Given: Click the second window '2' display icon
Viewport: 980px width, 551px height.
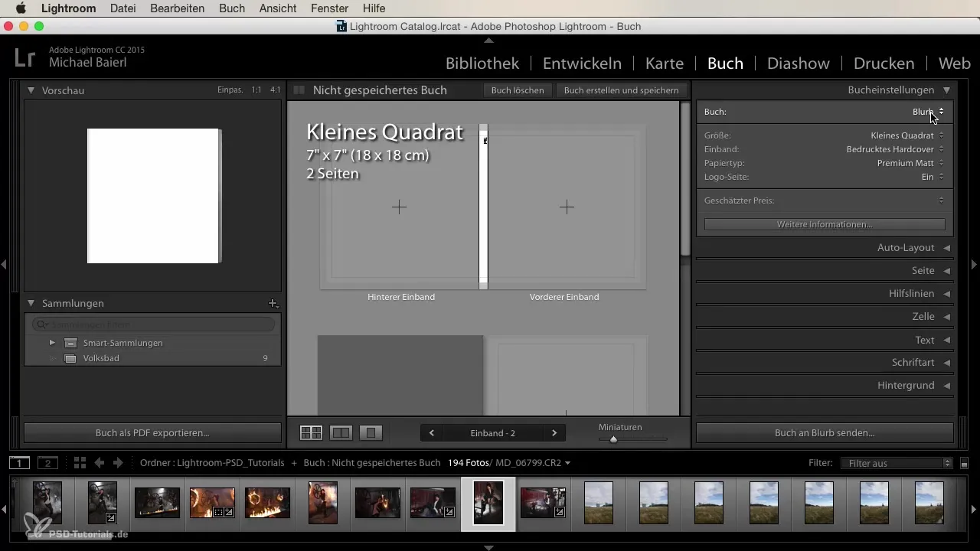Looking at the screenshot, I should click(47, 463).
